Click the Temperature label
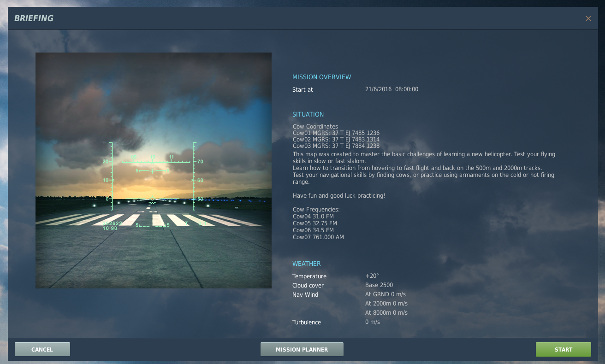The height and width of the screenshot is (364, 605). 309,276
